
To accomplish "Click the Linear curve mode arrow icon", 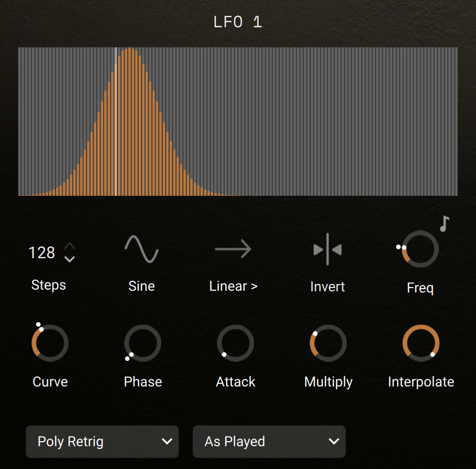I will pos(233,248).
